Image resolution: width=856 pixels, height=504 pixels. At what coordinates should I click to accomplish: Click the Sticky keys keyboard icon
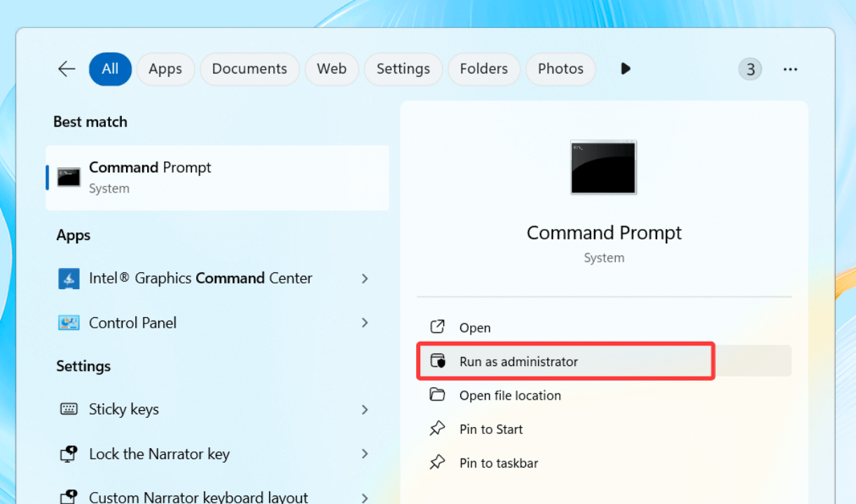pos(69,409)
